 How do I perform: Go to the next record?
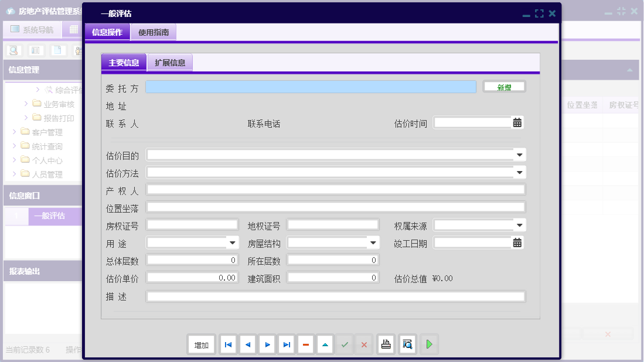point(267,344)
